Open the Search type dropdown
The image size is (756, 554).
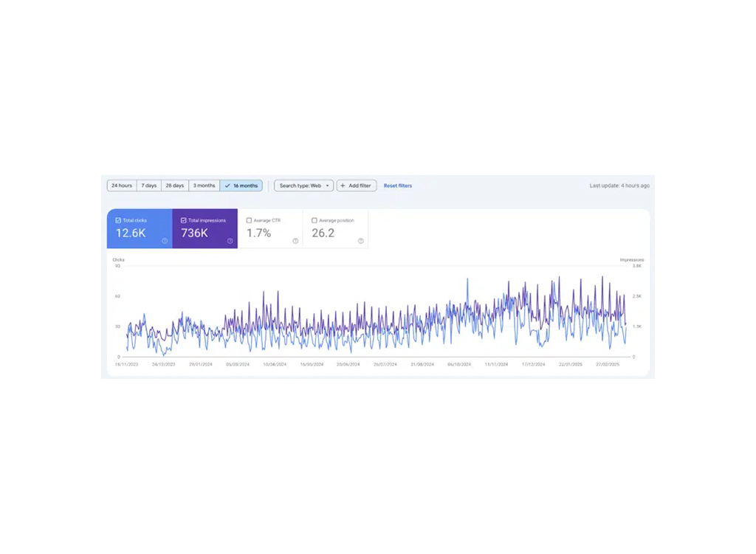click(303, 186)
